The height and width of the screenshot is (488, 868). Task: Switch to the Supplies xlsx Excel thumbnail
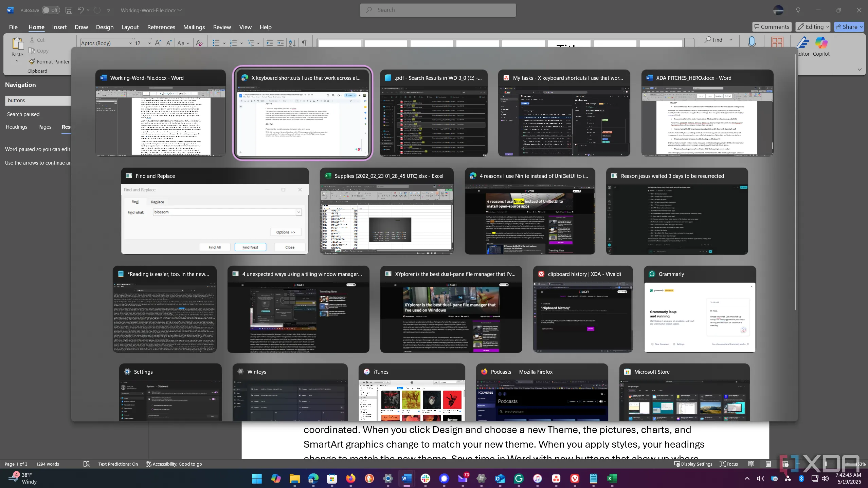pyautogui.click(x=386, y=211)
